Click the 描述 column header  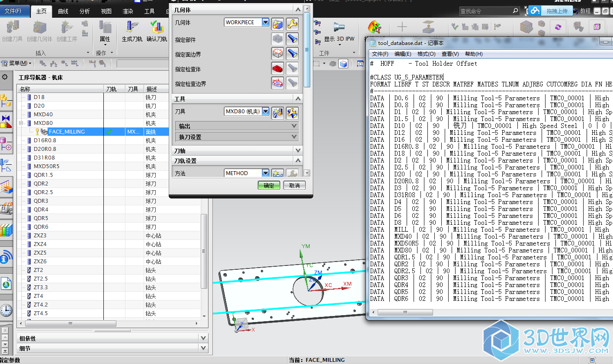156,89
